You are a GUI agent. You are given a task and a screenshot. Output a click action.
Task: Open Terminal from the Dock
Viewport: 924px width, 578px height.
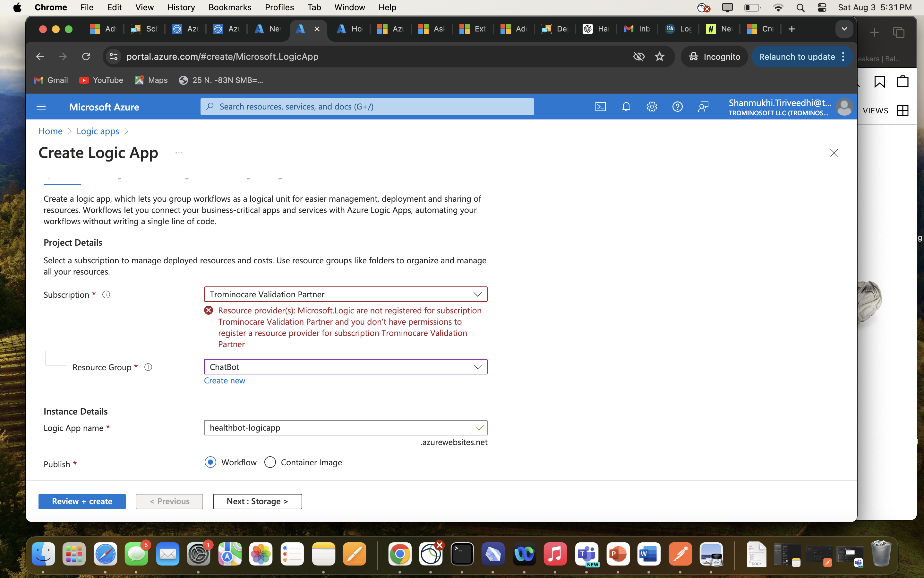[x=462, y=554]
